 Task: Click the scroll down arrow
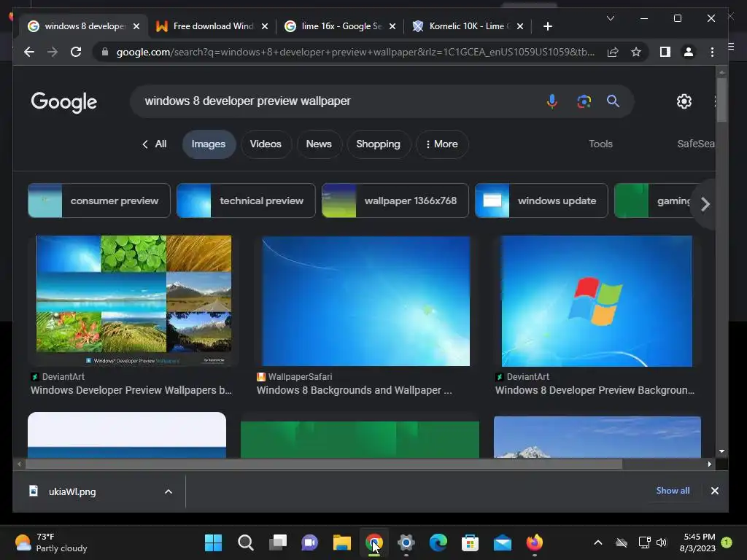point(721,451)
